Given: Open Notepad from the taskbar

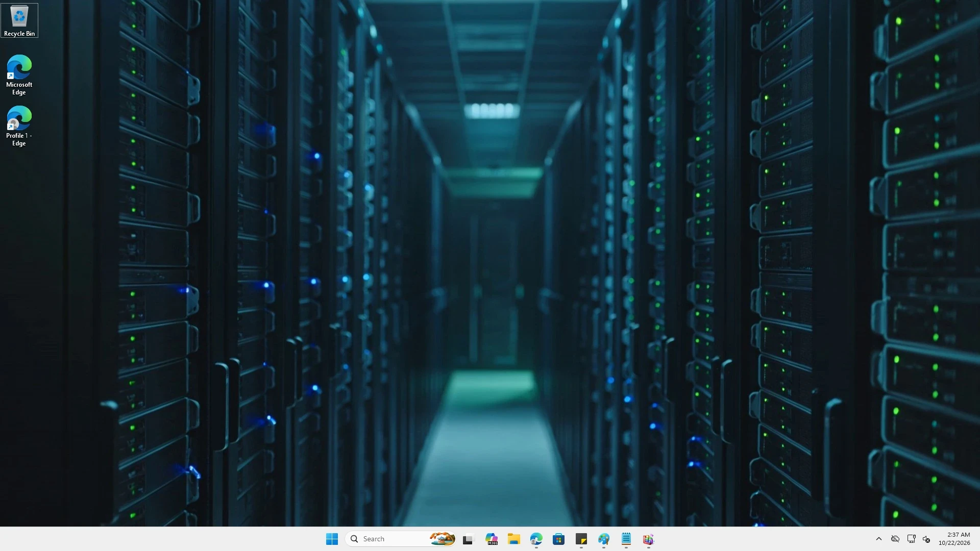Looking at the screenshot, I should (626, 539).
